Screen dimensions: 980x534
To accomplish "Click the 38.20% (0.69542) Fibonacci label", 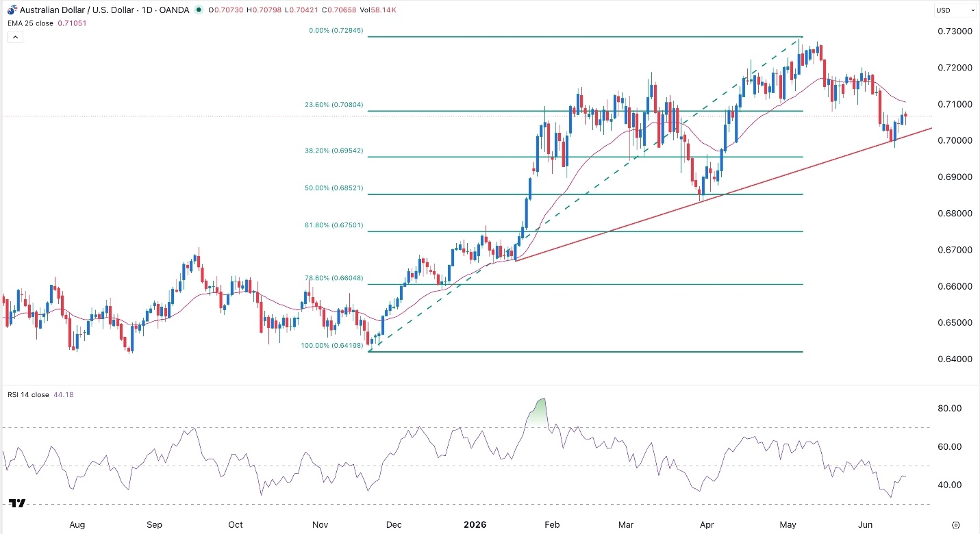I will tap(334, 152).
